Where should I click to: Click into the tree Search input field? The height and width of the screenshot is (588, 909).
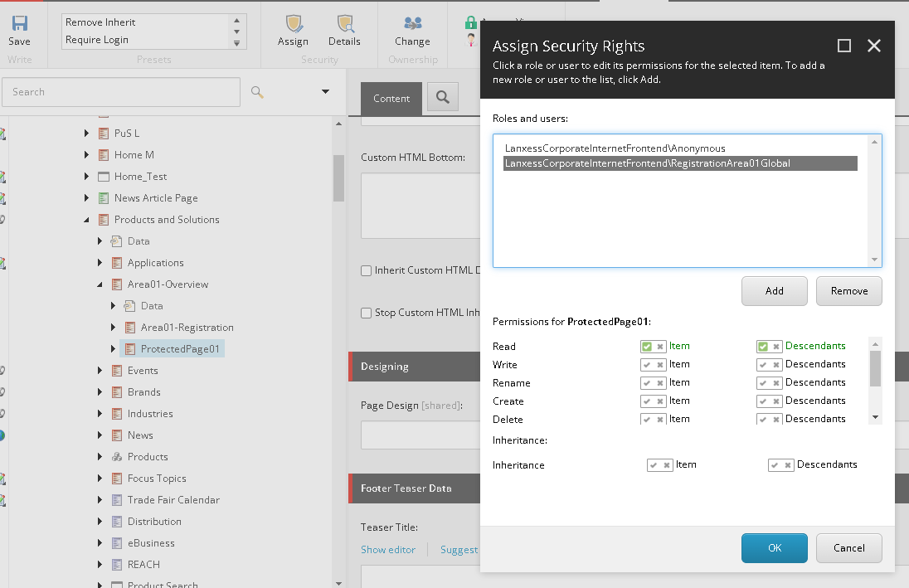pos(121,92)
